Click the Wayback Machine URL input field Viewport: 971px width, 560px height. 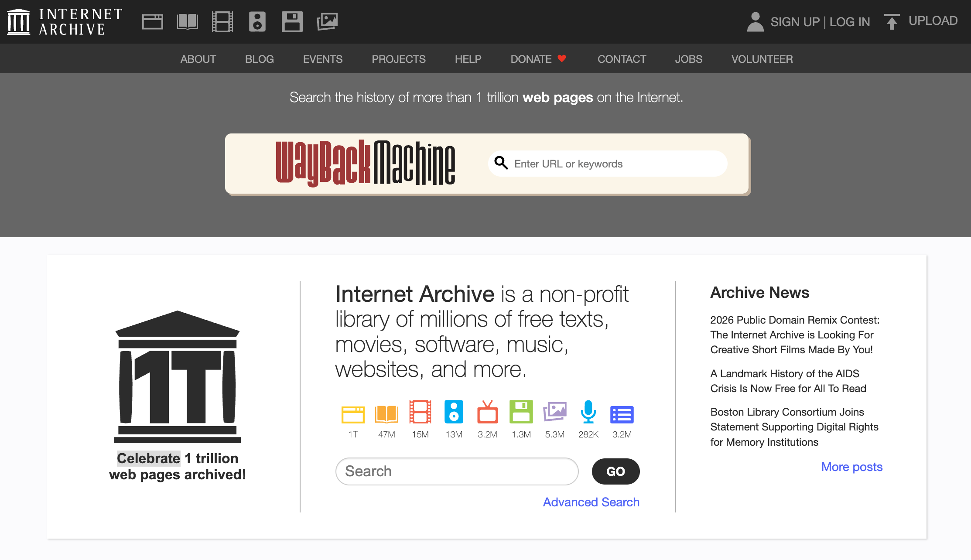tap(606, 164)
